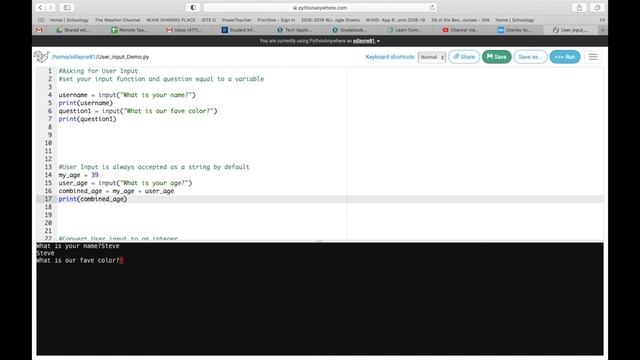Image resolution: width=640 pixels, height=360 pixels.
Task: Click the console prompt 'What is our fave color?'
Action: [x=78, y=260]
